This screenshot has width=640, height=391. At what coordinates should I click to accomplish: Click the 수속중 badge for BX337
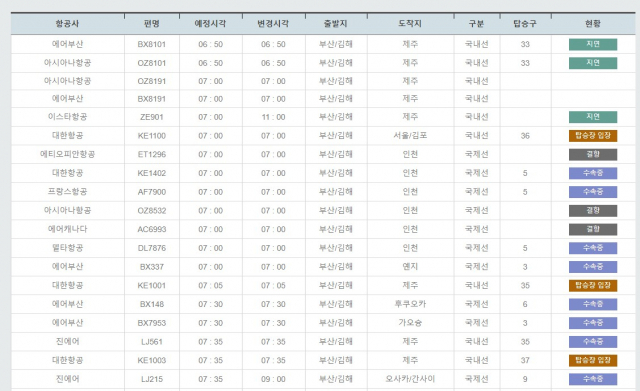tap(593, 267)
